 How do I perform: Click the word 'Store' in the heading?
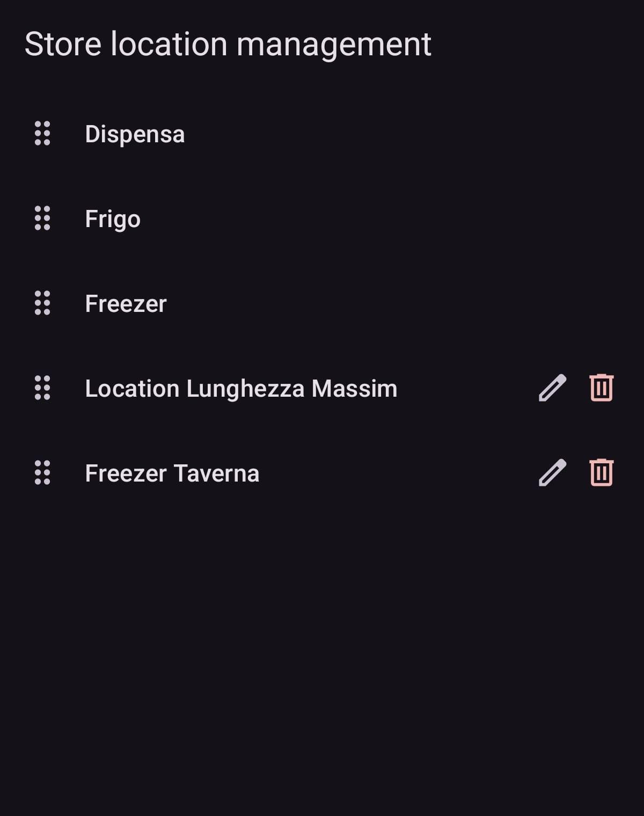(63, 44)
